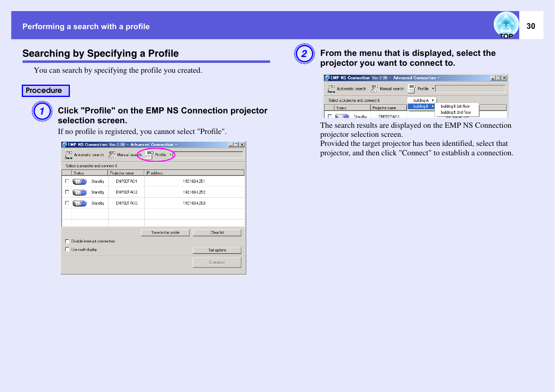Choose building A from the profile menu

point(422,100)
